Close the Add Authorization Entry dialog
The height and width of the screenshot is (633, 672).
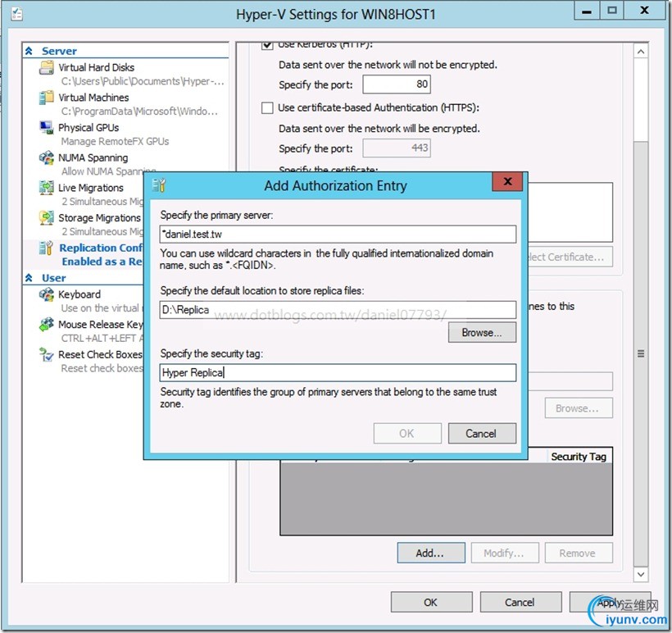point(508,181)
